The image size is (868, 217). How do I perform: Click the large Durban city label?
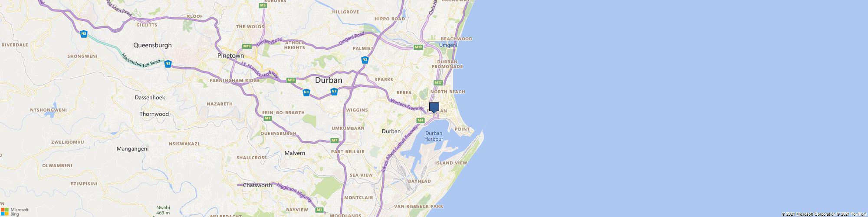point(329,80)
